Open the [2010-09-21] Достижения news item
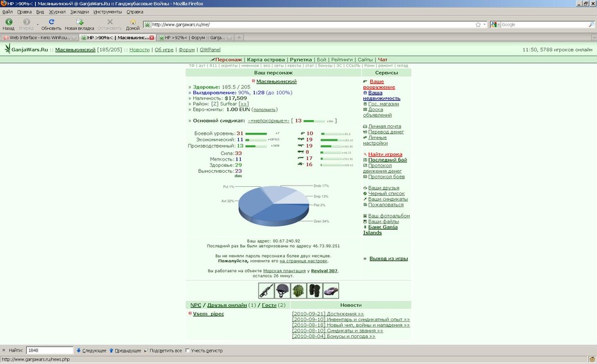 [328, 314]
